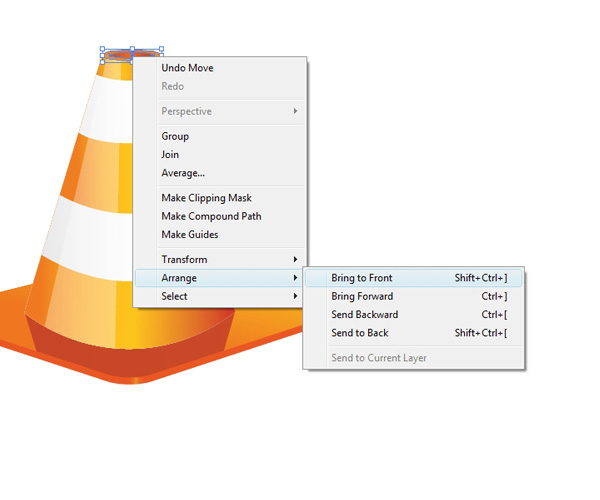Select Send to Back
This screenshot has width=600, height=500.
[x=414, y=333]
